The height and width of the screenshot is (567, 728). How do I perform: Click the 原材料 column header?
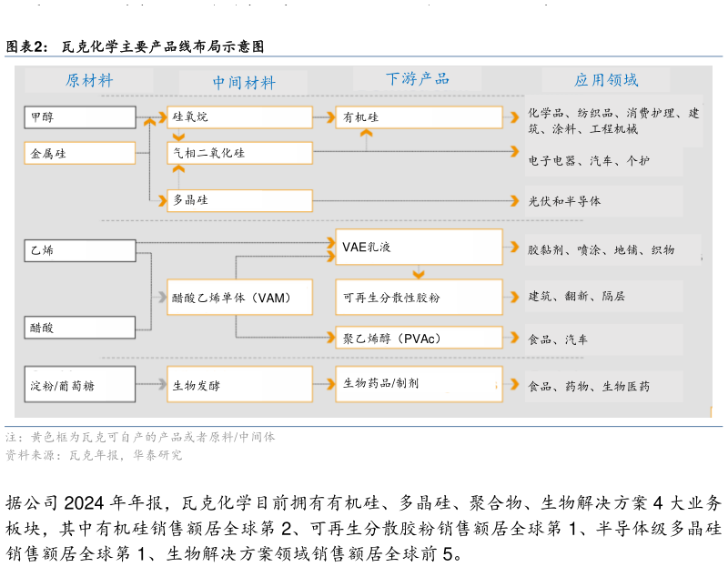(x=89, y=81)
